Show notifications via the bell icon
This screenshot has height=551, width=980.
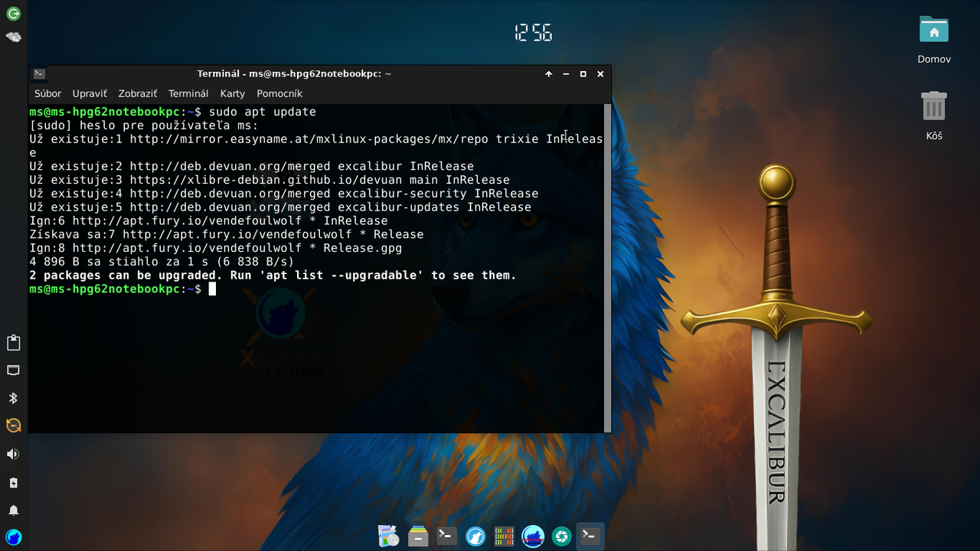pos(13,510)
